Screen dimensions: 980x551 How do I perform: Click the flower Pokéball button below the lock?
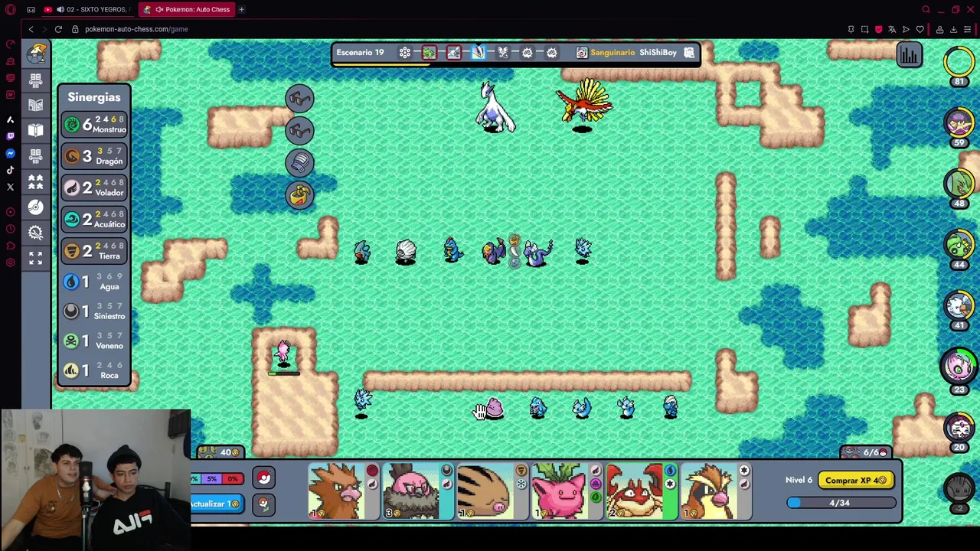pyautogui.click(x=263, y=504)
